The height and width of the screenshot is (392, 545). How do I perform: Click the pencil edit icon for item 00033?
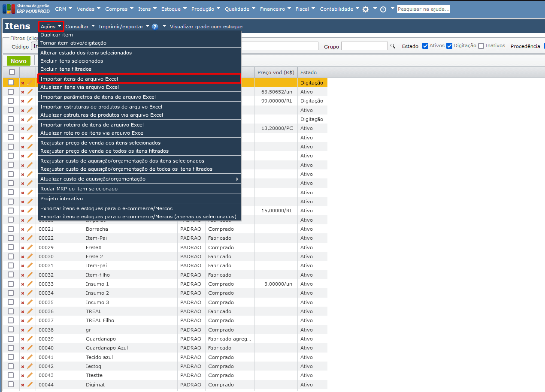click(30, 284)
